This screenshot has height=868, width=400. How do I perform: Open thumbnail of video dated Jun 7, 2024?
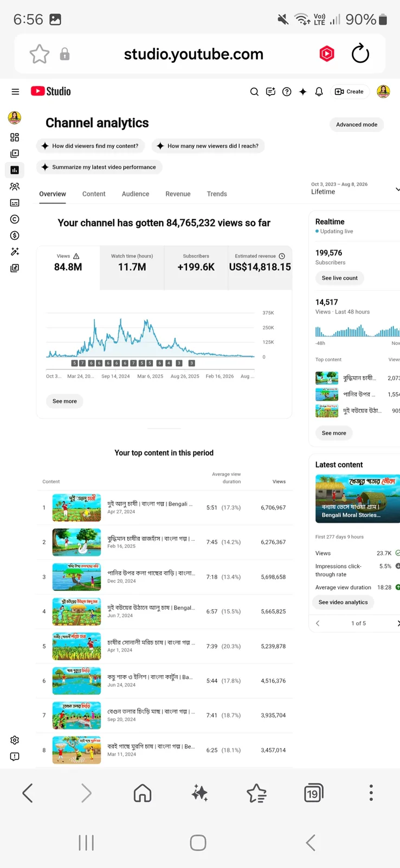point(76,611)
